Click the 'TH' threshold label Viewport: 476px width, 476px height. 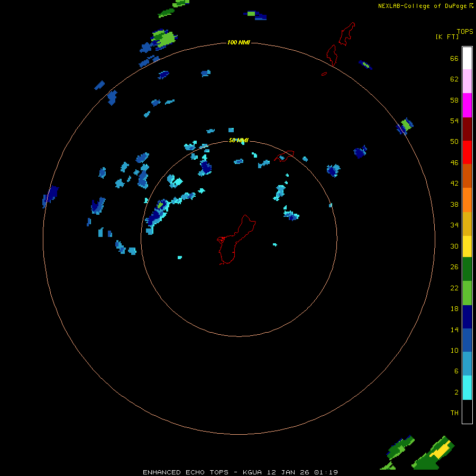(454, 413)
